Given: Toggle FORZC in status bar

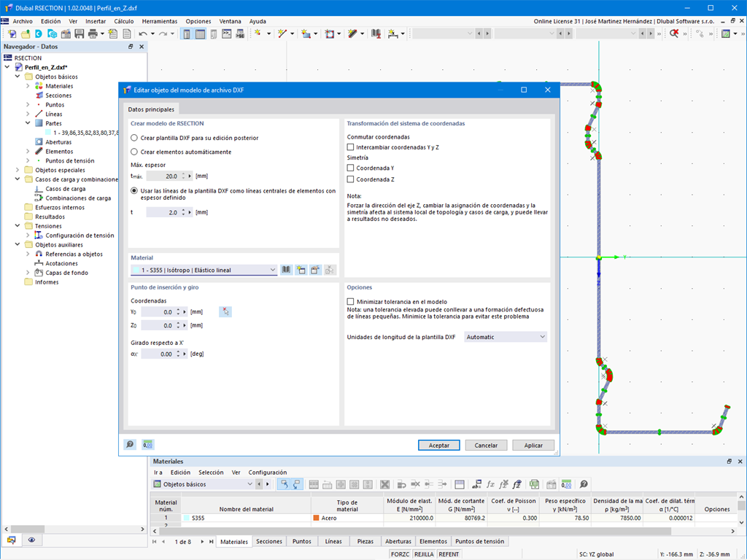Looking at the screenshot, I should pyautogui.click(x=400, y=554).
